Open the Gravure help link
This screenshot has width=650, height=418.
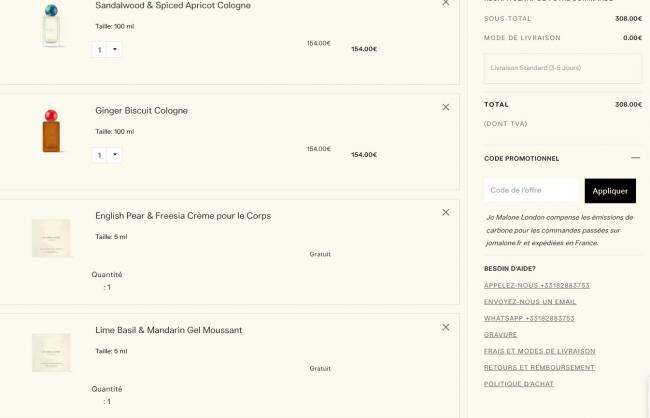pos(500,334)
